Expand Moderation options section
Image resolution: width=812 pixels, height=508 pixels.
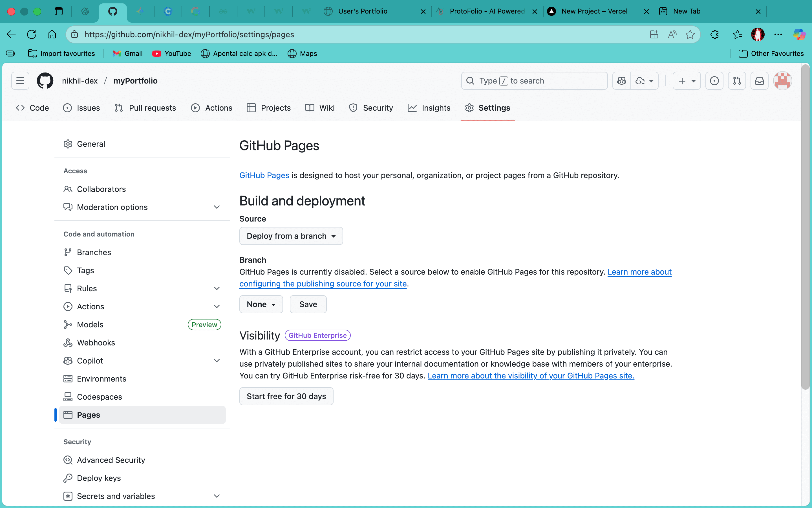coord(142,207)
